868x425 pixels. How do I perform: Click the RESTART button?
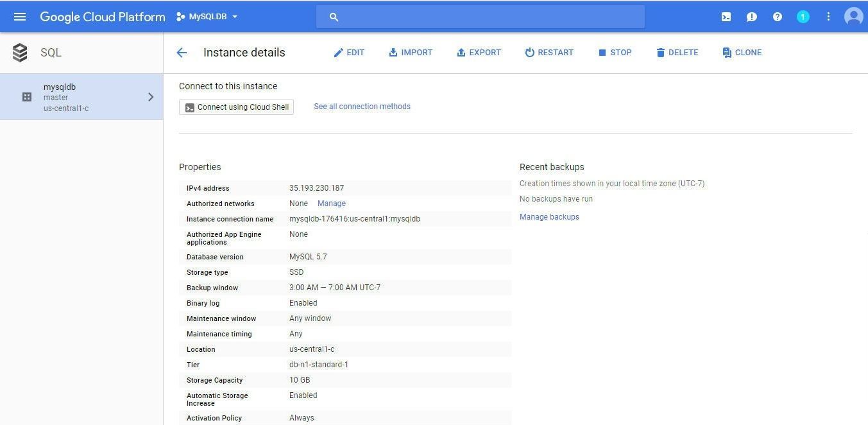[549, 53]
